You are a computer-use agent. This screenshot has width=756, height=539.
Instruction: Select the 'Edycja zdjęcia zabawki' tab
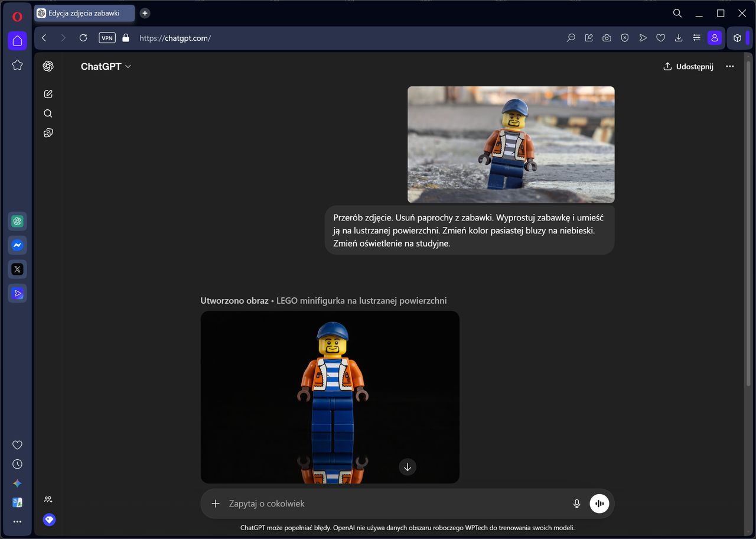point(84,13)
